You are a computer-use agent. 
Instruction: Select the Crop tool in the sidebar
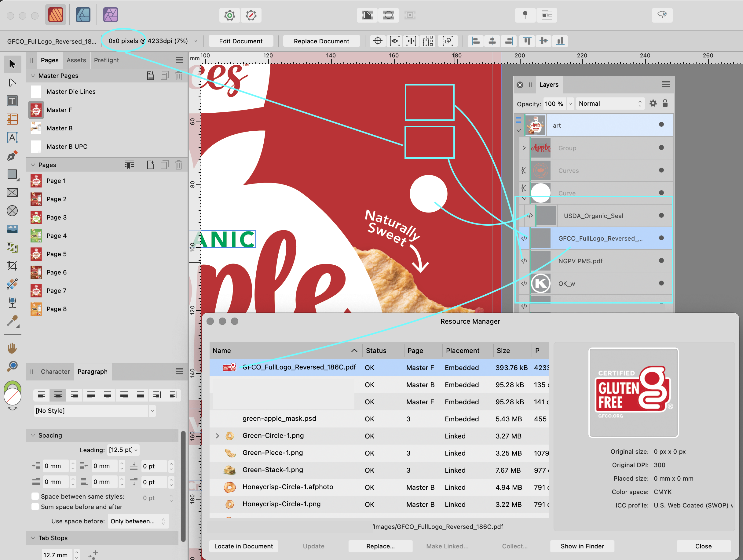tap(12, 266)
